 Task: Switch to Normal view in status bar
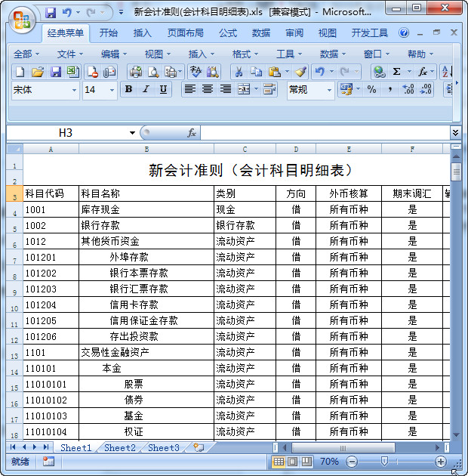click(x=279, y=462)
